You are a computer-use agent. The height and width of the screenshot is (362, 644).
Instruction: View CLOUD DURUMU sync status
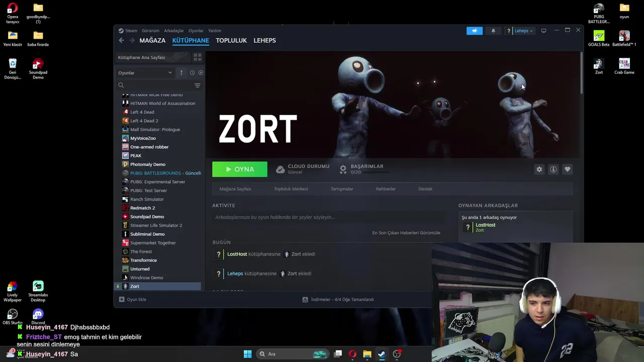[302, 169]
